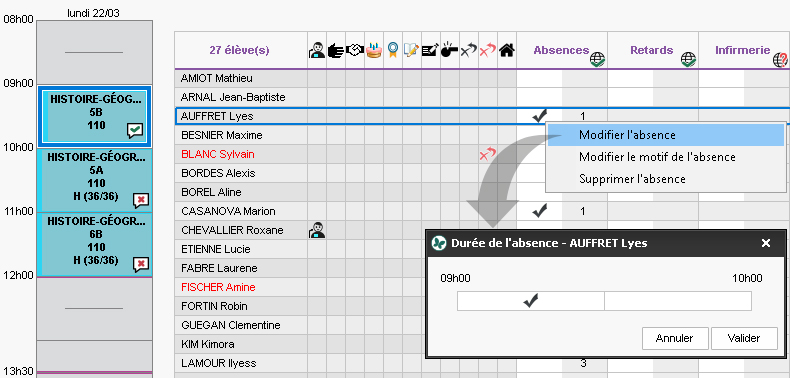The height and width of the screenshot is (378, 790).
Task: Click the birthday cake icon header
Action: click(x=374, y=50)
